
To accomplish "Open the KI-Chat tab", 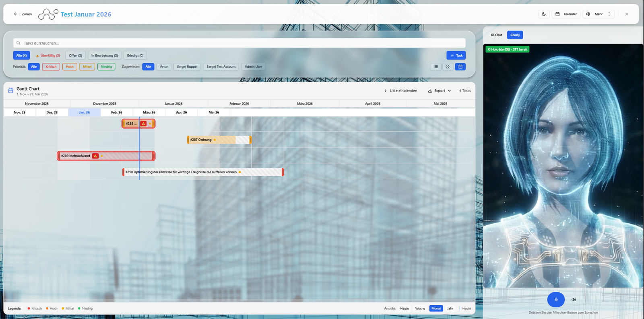I will (x=496, y=35).
